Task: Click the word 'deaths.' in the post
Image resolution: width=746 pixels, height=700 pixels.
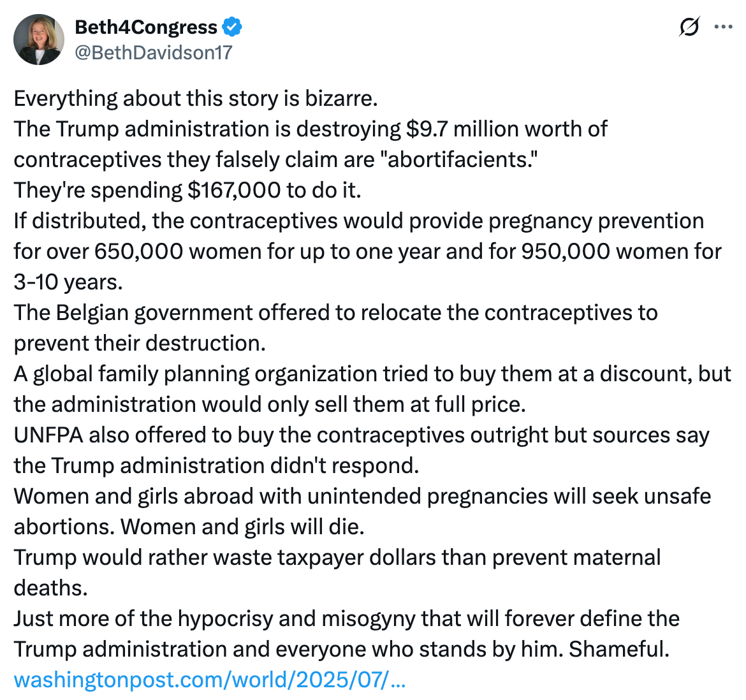Action: click(x=51, y=588)
